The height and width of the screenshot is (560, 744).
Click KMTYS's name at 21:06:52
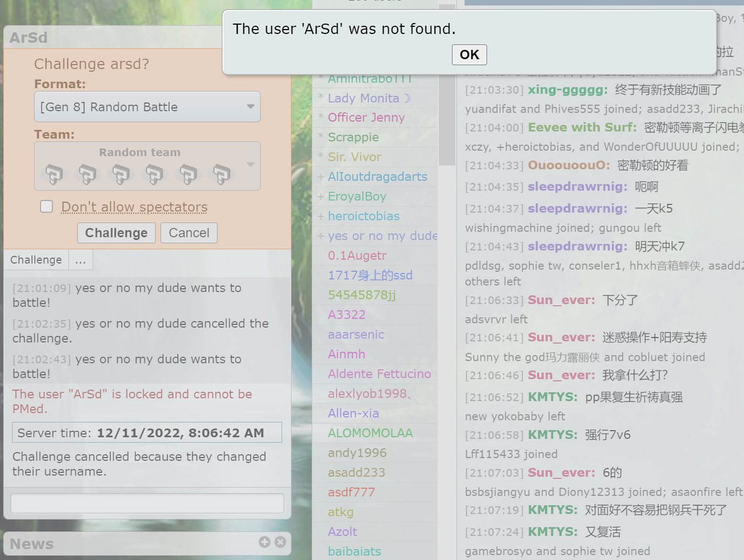(x=553, y=397)
